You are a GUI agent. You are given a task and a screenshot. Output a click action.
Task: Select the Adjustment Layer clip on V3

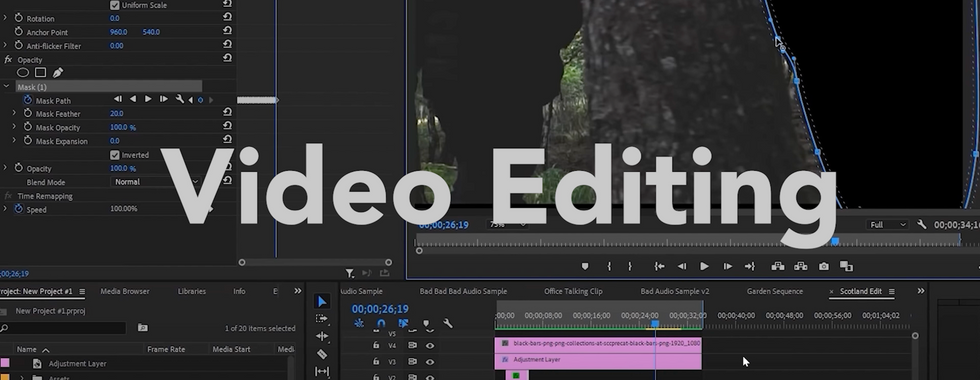pos(598,361)
